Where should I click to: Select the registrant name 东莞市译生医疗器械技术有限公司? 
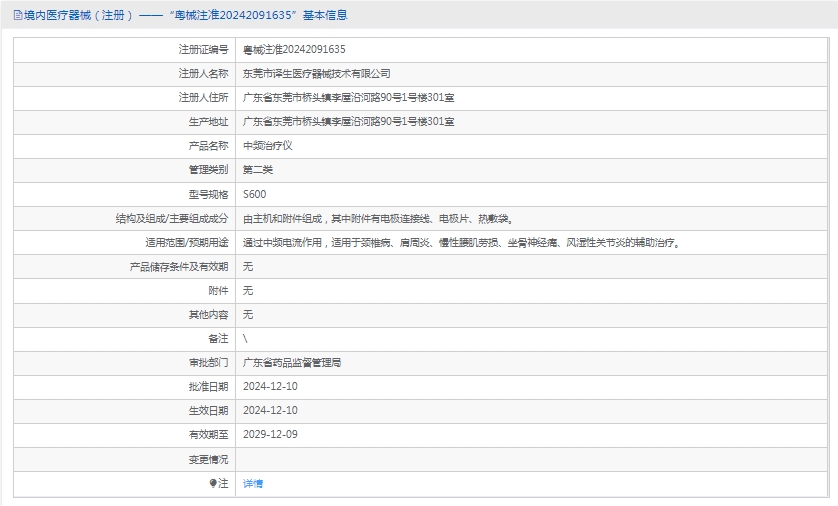pyautogui.click(x=316, y=73)
